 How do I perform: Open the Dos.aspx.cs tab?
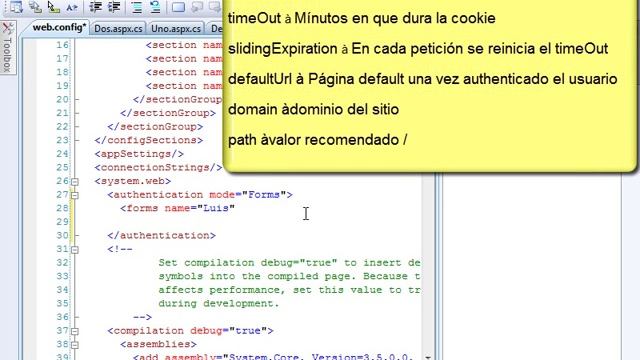point(118,29)
